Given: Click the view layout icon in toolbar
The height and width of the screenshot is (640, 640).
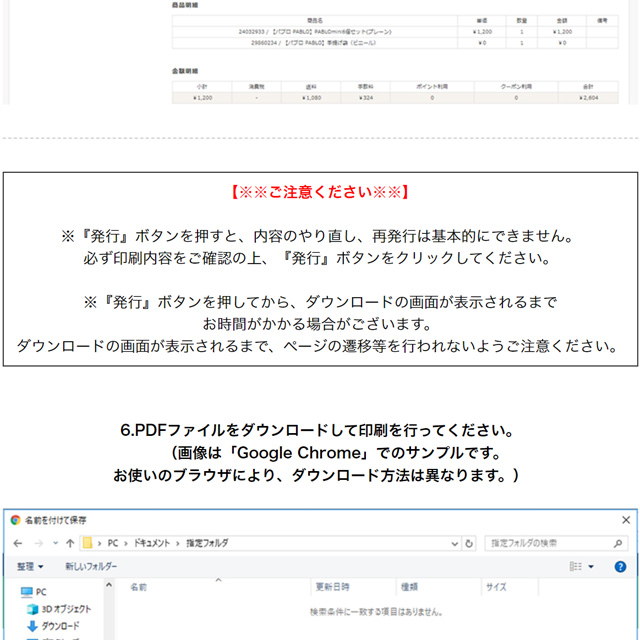Looking at the screenshot, I should 576,566.
